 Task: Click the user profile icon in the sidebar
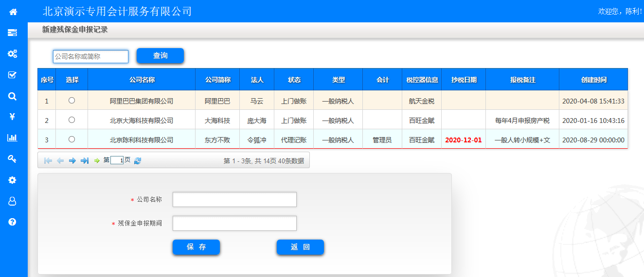13,201
